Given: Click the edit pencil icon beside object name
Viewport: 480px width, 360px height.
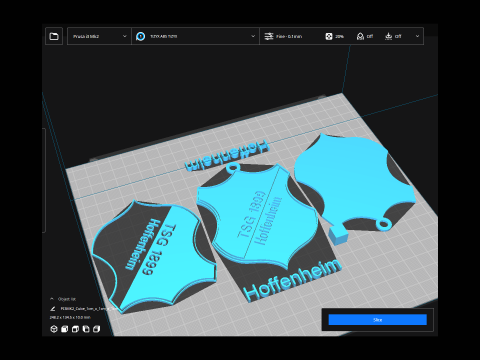Looking at the screenshot, I should pos(53,309).
